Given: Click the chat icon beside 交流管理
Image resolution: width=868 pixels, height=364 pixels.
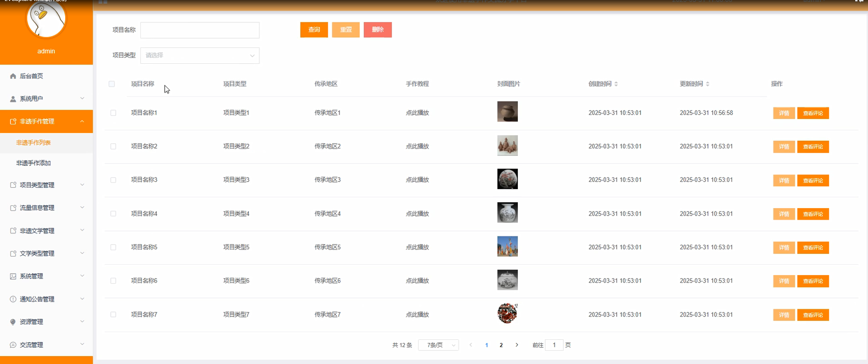Looking at the screenshot, I should click(x=13, y=345).
